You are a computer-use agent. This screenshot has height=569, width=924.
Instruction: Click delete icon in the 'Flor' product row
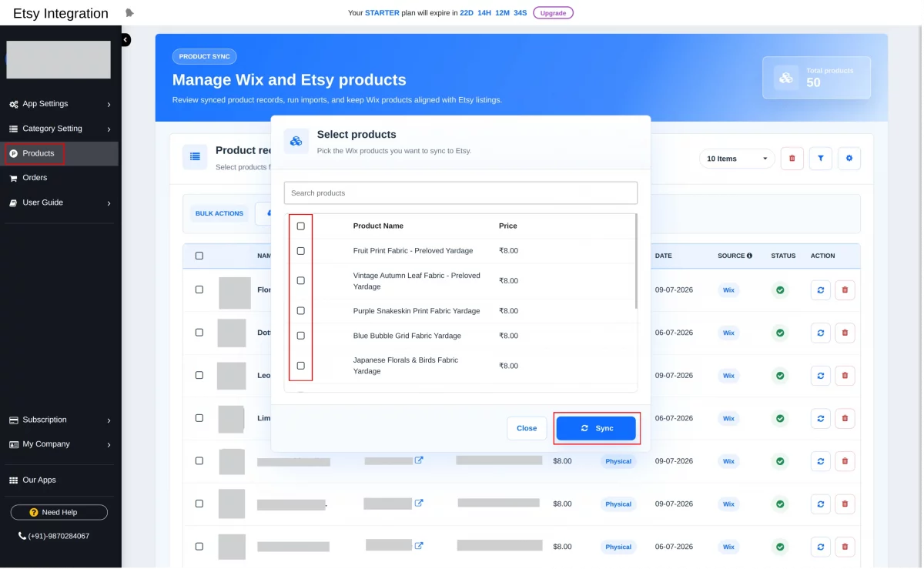845,290
